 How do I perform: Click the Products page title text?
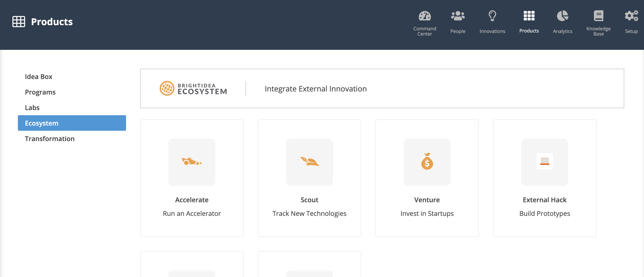click(x=52, y=21)
